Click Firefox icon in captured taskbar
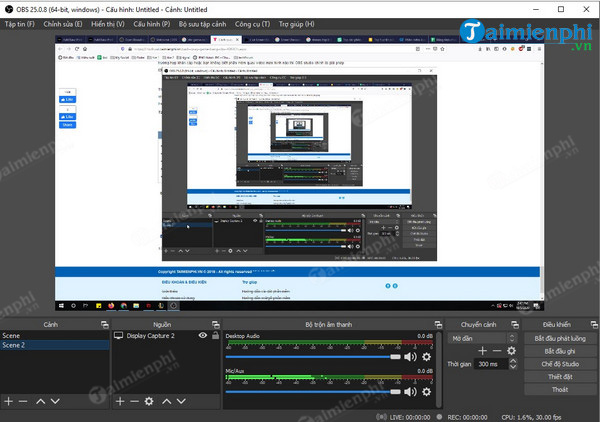This screenshot has height=422, width=600. [x=111, y=306]
